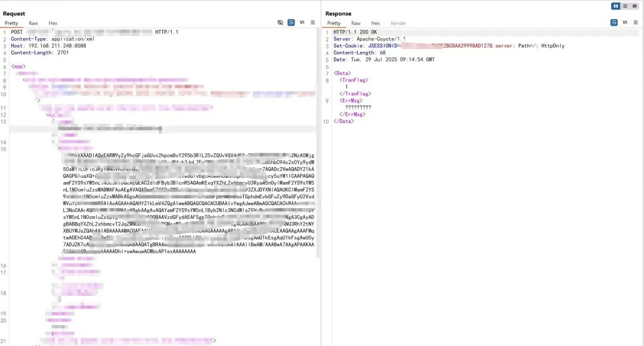
Task: Open the Raw tab in Response
Action: click(x=356, y=23)
